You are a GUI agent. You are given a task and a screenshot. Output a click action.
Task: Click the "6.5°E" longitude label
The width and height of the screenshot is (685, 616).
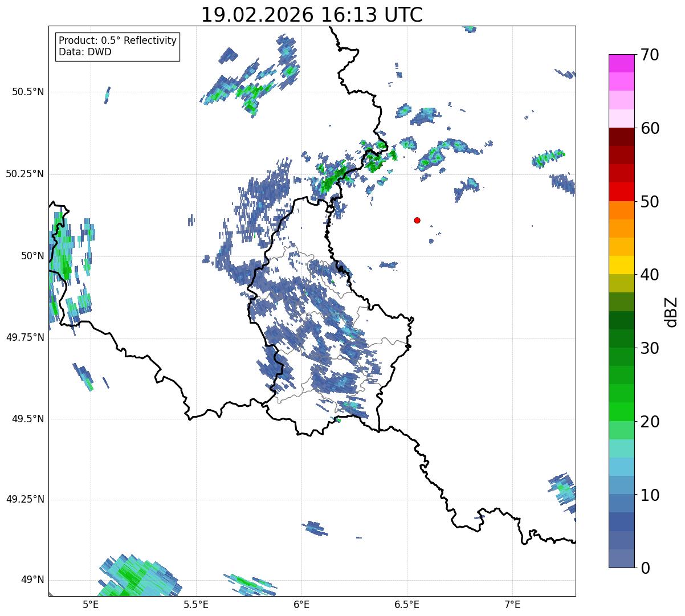pos(407,604)
